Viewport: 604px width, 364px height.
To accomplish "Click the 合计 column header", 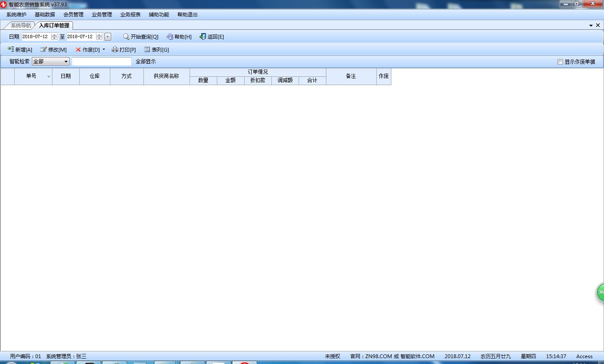I will point(312,81).
